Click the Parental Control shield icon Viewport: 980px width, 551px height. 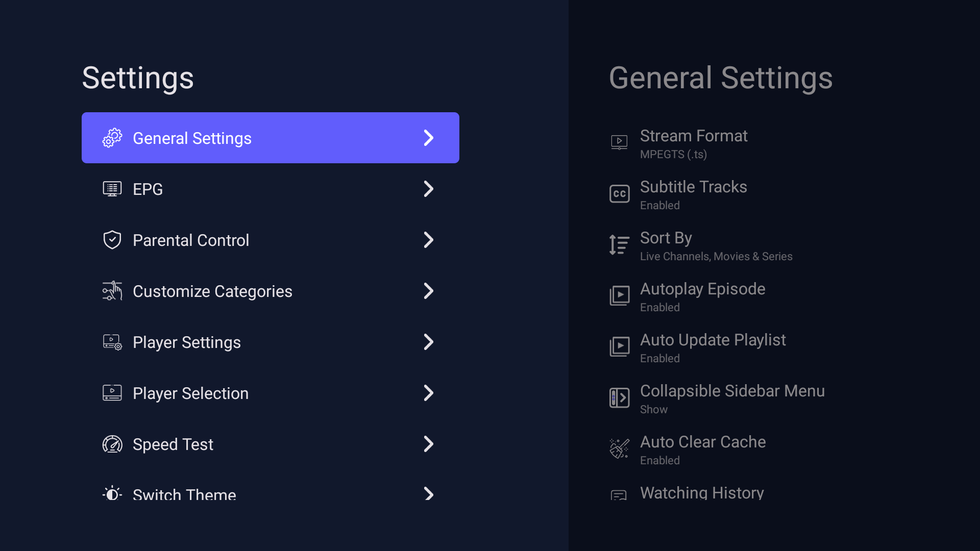[112, 240]
